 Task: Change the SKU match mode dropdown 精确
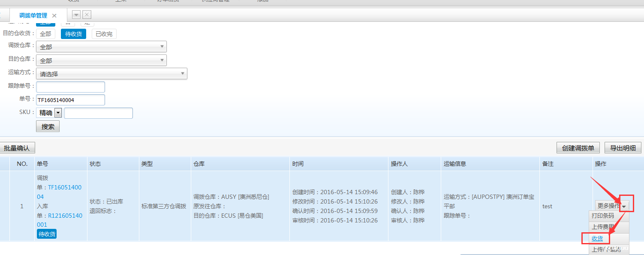pyautogui.click(x=57, y=112)
